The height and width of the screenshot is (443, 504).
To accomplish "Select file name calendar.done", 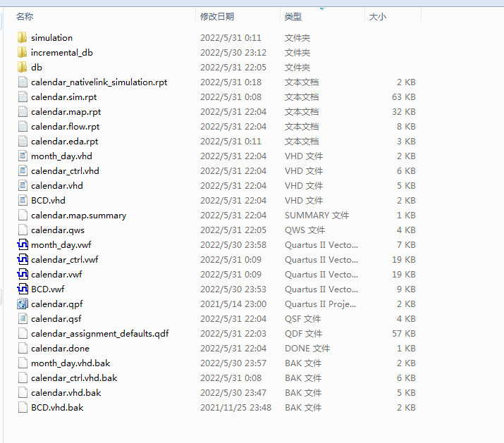I will tap(60, 348).
